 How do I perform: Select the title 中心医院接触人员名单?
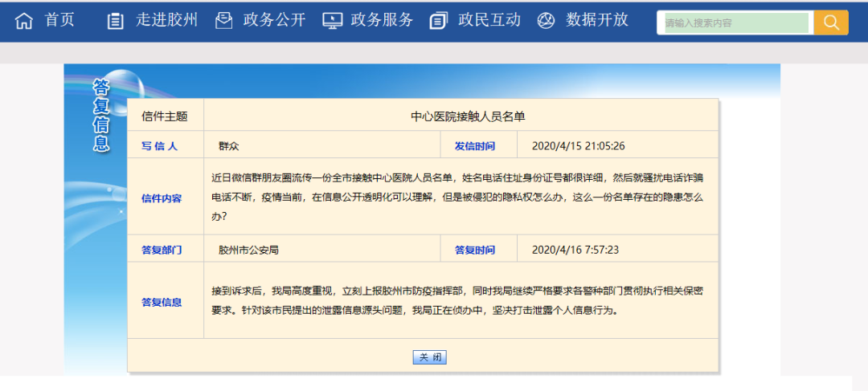tap(467, 116)
